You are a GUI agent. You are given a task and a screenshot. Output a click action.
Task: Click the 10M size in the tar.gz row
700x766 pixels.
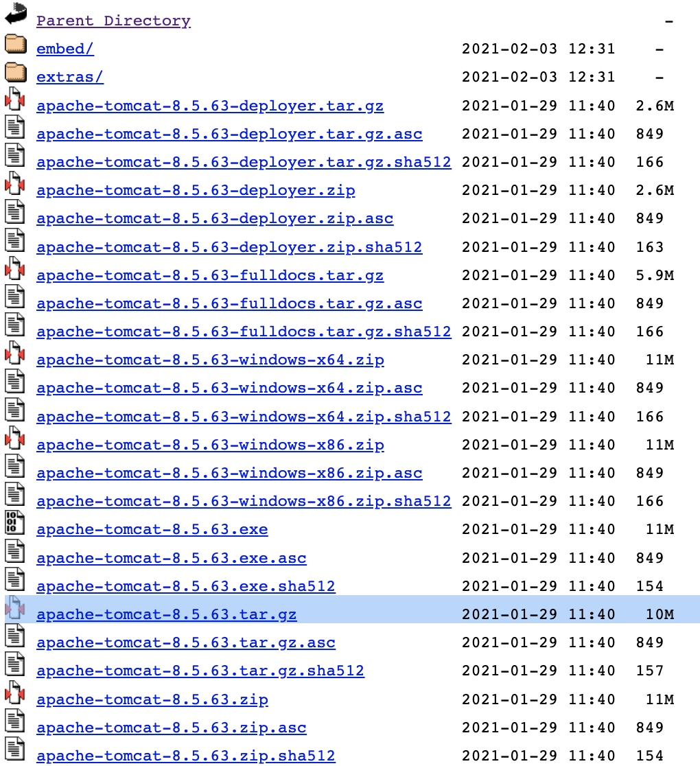660,614
